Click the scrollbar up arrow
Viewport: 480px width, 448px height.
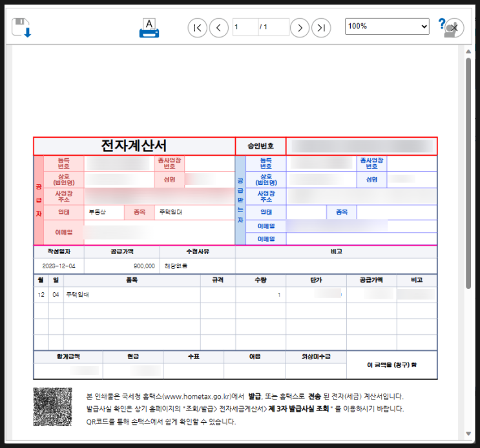click(x=468, y=52)
